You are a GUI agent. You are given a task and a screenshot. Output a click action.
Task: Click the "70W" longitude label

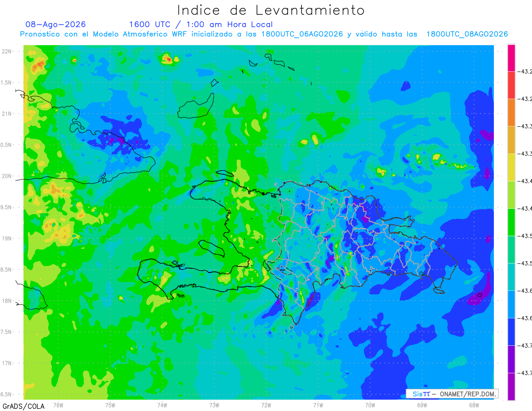(370, 405)
